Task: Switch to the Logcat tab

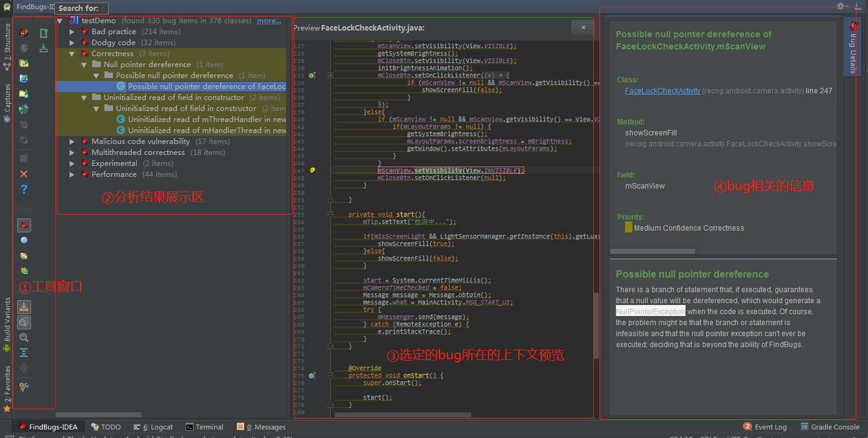Action: (x=153, y=427)
